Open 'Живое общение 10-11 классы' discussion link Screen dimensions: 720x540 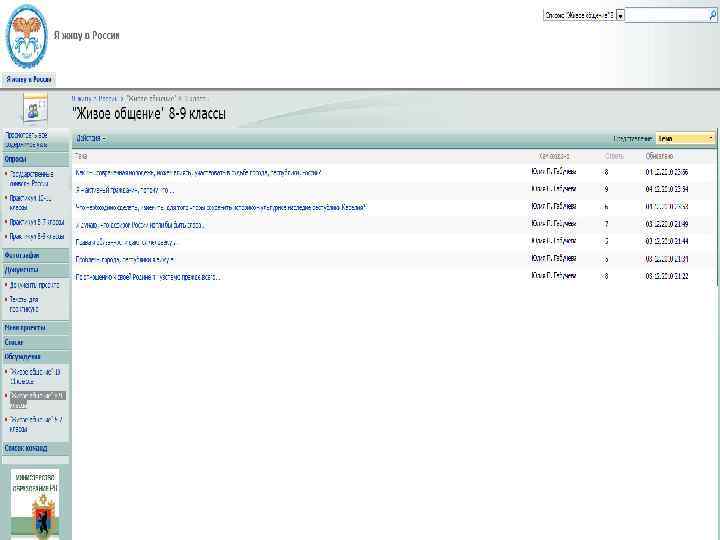click(35, 377)
